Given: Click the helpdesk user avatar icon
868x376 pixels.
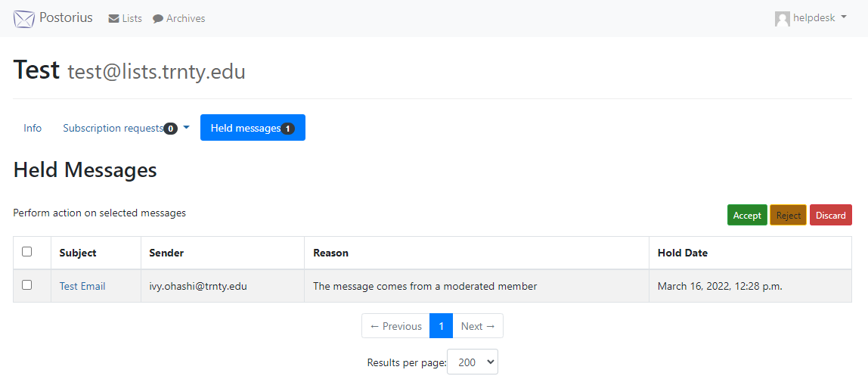Looking at the screenshot, I should tap(783, 19).
